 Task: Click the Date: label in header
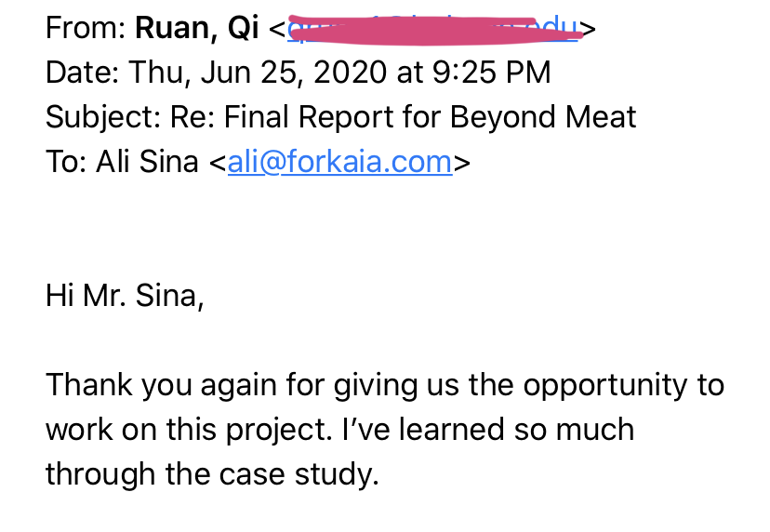pyautogui.click(x=83, y=72)
